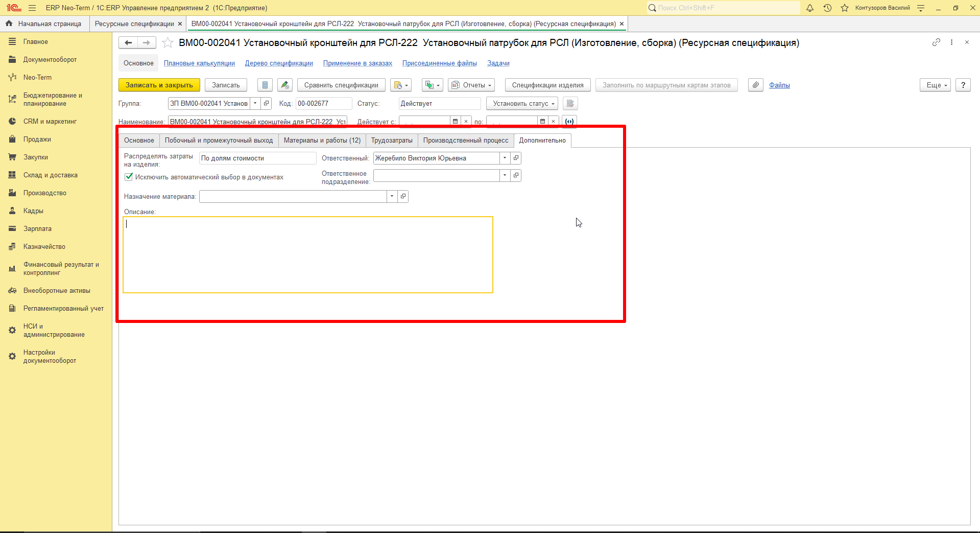Click 'Записать и закрыть' button
Screen dimensions: 980x533
pos(159,85)
